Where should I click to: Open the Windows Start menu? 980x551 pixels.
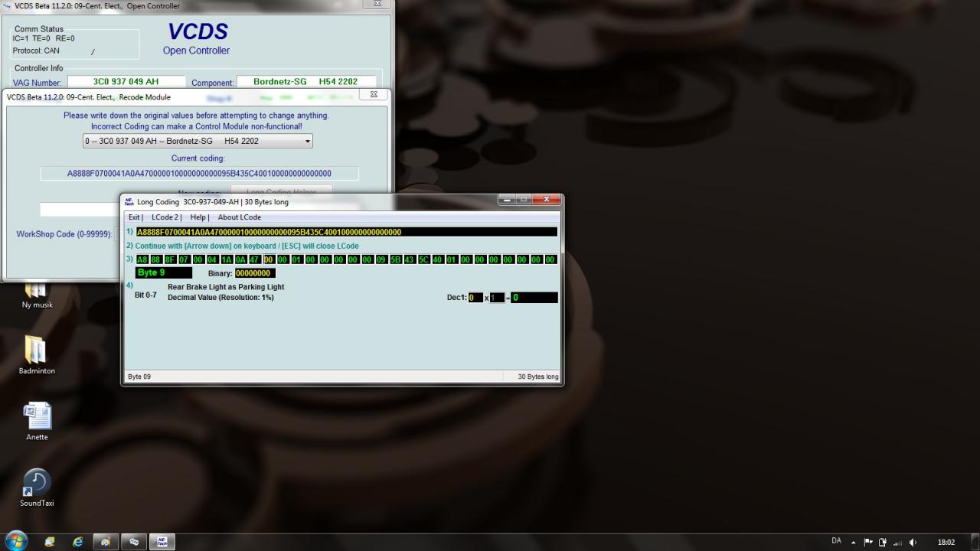pos(15,541)
